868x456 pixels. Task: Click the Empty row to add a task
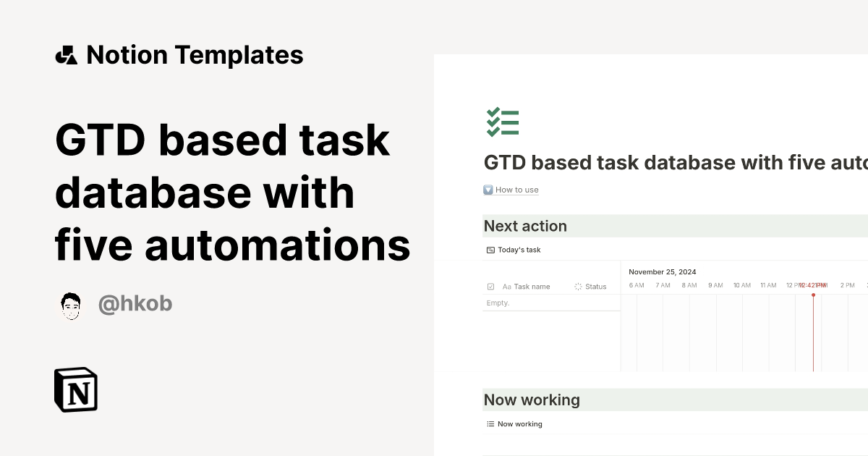pyautogui.click(x=498, y=303)
